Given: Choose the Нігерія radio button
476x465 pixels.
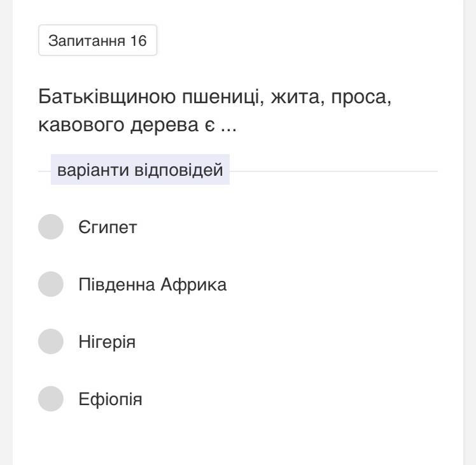Looking at the screenshot, I should click(x=51, y=342).
